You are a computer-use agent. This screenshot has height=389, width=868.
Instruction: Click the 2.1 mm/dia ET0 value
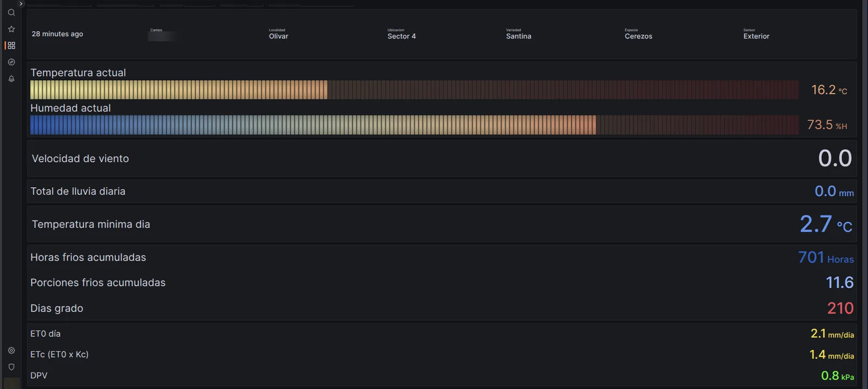[832, 334]
